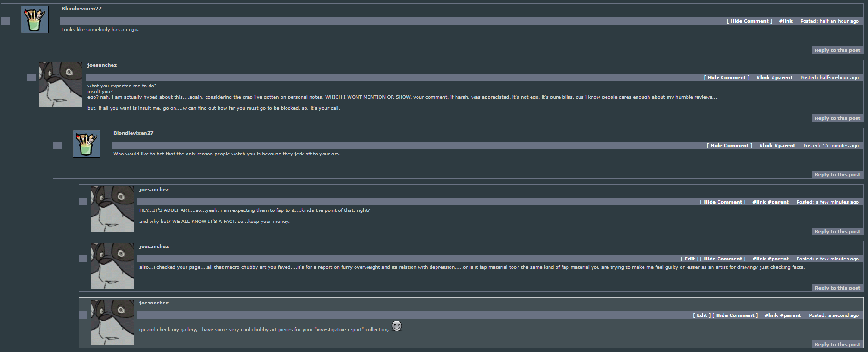Click Blondievixen27's avatar beside the 'Who would like to bet' comment
The image size is (868, 352).
[x=87, y=144]
